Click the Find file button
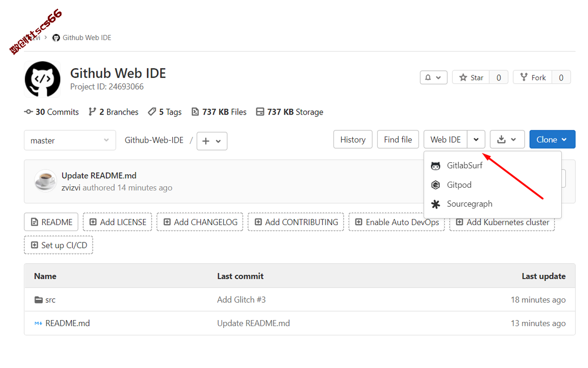Viewport: 588px width, 368px height. (x=398, y=139)
